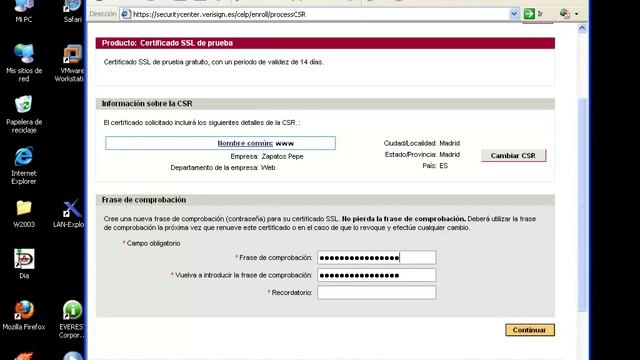Image resolution: width=640 pixels, height=360 pixels.
Task: Click the Frase de comprobación section heading
Action: 144,200
